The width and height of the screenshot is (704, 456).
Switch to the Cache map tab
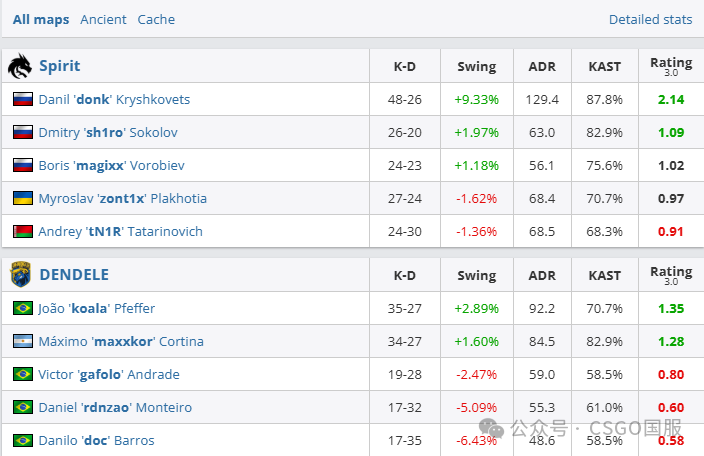(x=156, y=19)
